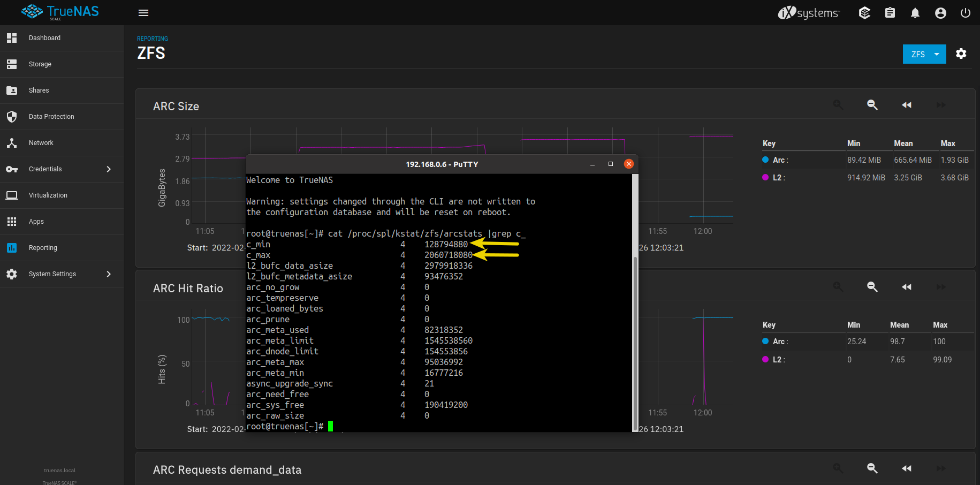Image resolution: width=980 pixels, height=485 pixels.
Task: Click the PuTTY title bar '192.168.0.6 - PuTTY'
Action: click(x=442, y=164)
